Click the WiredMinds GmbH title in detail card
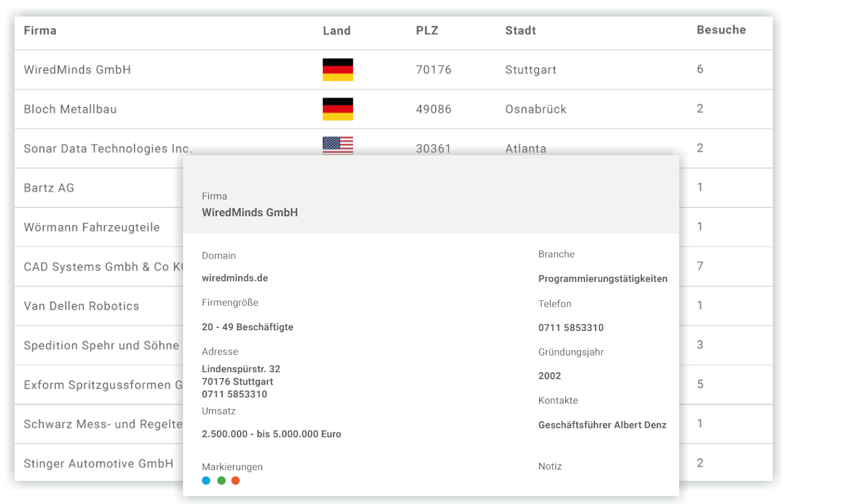The width and height of the screenshot is (849, 504). point(250,213)
